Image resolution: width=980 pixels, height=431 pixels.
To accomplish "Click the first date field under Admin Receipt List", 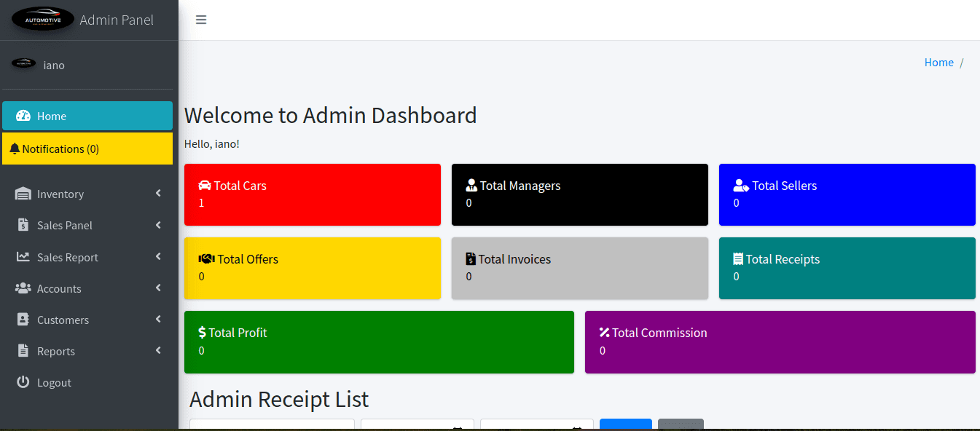I will coord(418,424).
